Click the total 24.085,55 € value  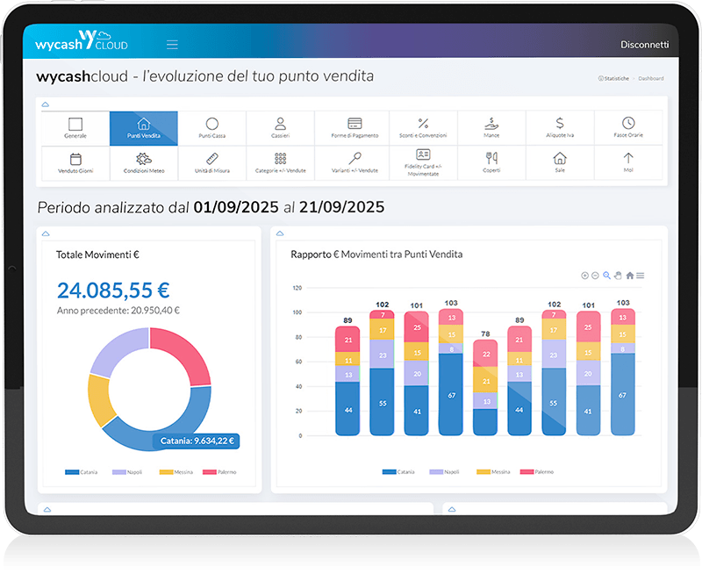[113, 290]
